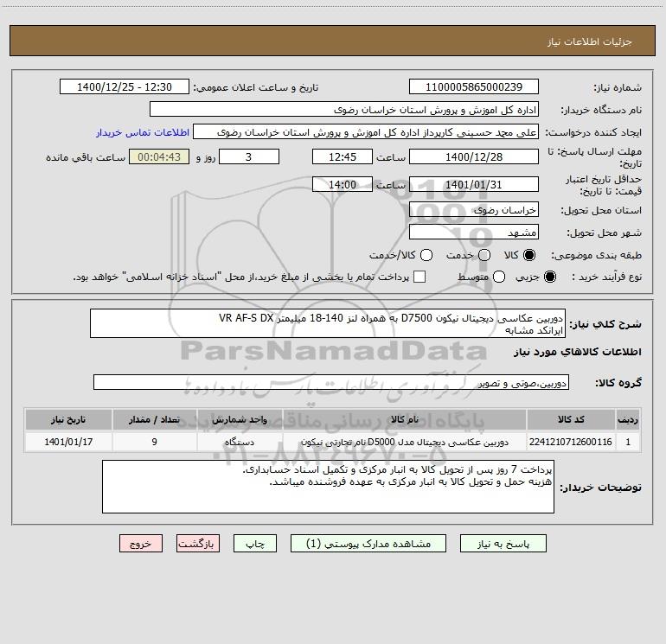The image size is (666, 644).
Task: Click the buyer notes text area
Action: tap(328, 487)
